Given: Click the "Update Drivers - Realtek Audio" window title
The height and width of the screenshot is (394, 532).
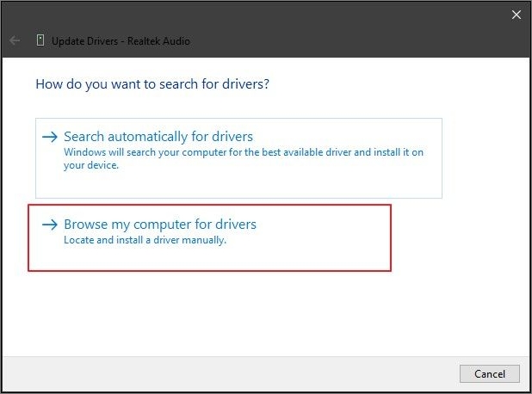Looking at the screenshot, I should tap(121, 40).
